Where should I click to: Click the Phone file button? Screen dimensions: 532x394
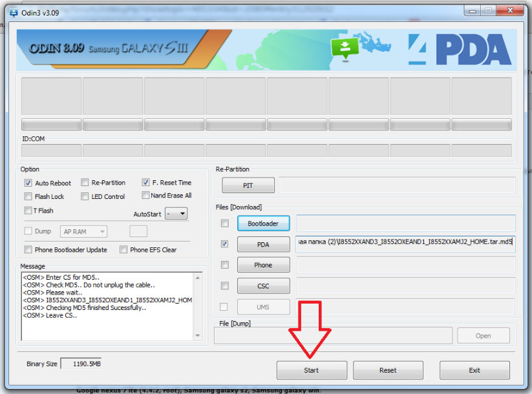click(x=263, y=265)
